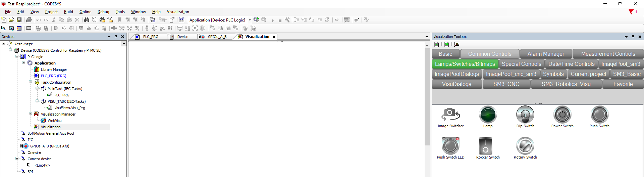Collapse the Visualization Manager node
This screenshot has width=644, height=177.
click(x=31, y=114)
